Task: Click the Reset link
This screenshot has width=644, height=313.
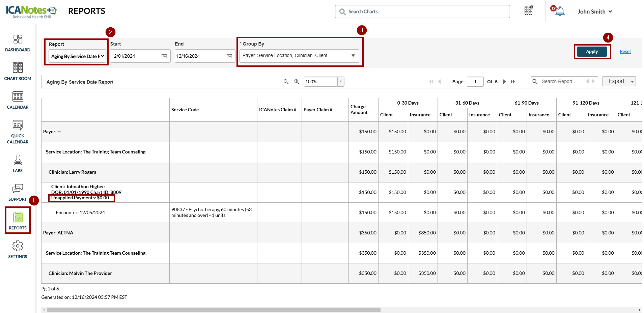Action: (625, 52)
